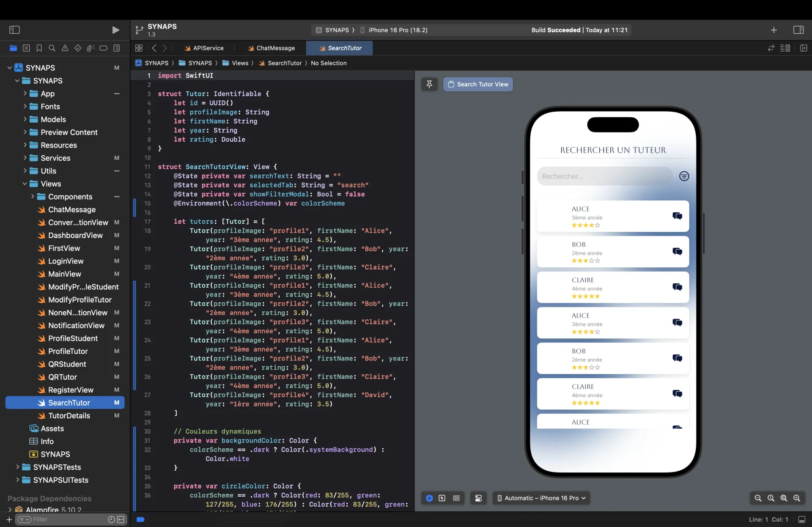Open the Automatic iPhone 16 Pro device dropdown
812x527 pixels.
tap(541, 498)
